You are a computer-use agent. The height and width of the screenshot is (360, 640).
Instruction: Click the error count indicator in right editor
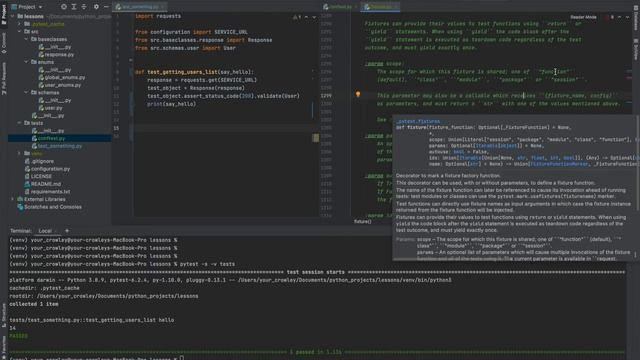point(609,17)
